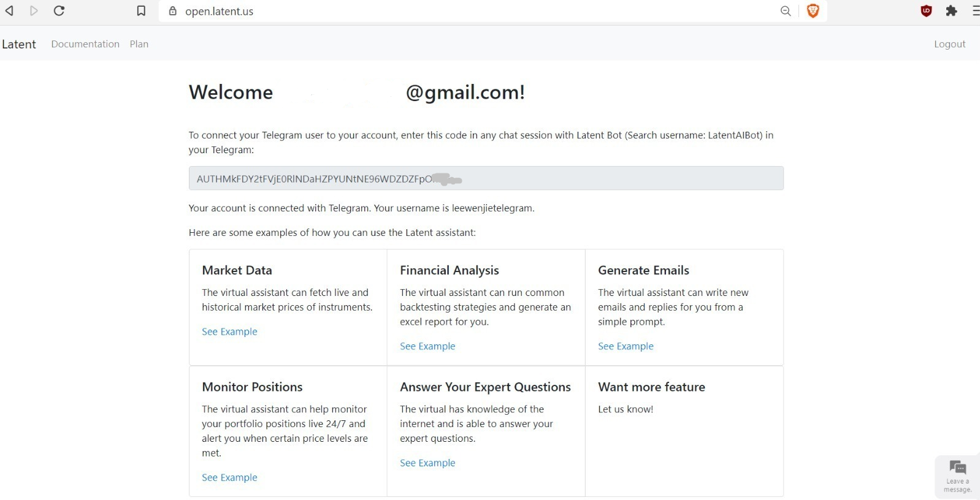Open the uBlock Origin extension icon
980x500 pixels.
(x=926, y=10)
